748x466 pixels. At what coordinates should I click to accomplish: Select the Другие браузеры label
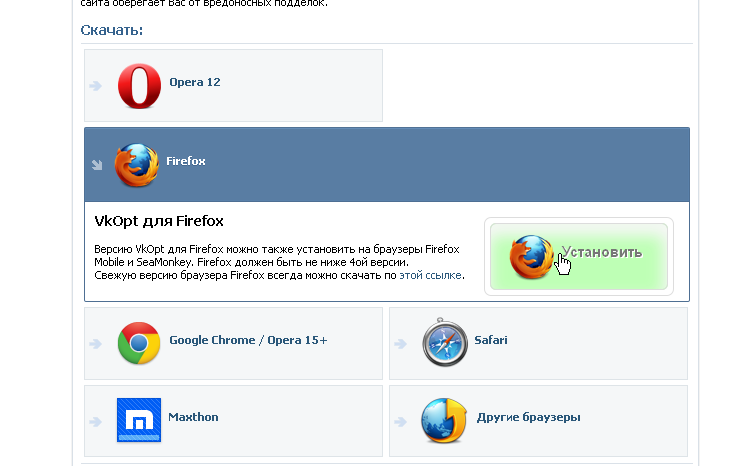point(529,417)
